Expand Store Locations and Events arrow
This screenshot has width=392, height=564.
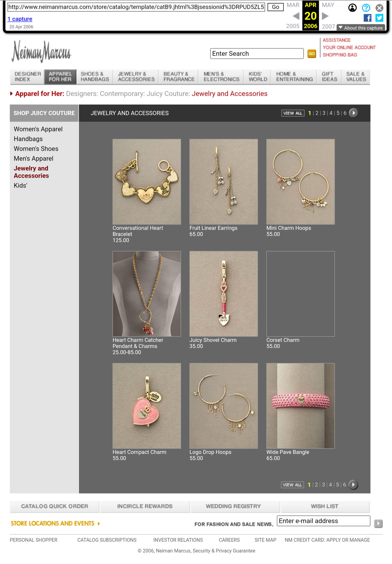pos(99,523)
